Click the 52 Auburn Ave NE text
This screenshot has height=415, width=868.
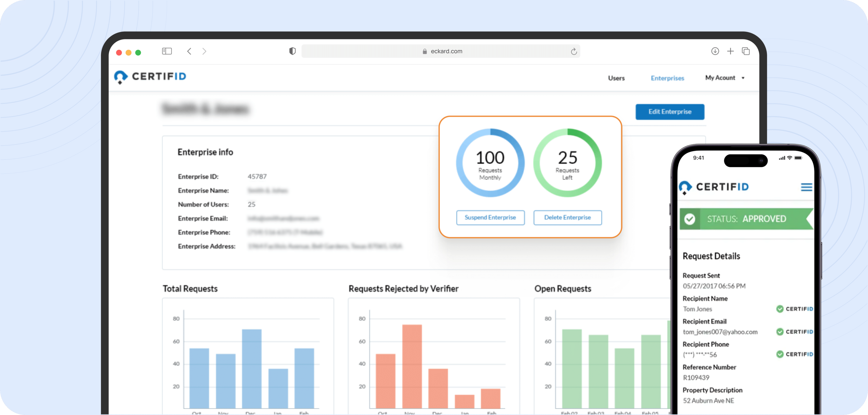708,401
